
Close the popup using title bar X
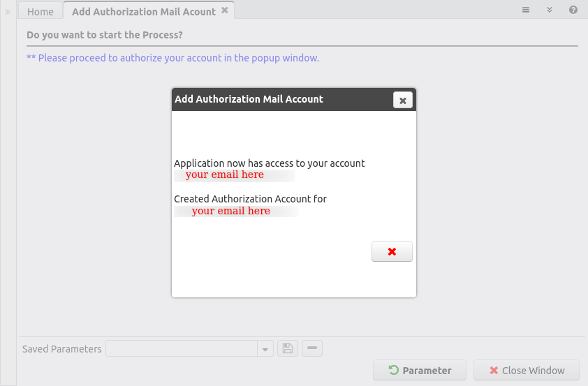(402, 101)
